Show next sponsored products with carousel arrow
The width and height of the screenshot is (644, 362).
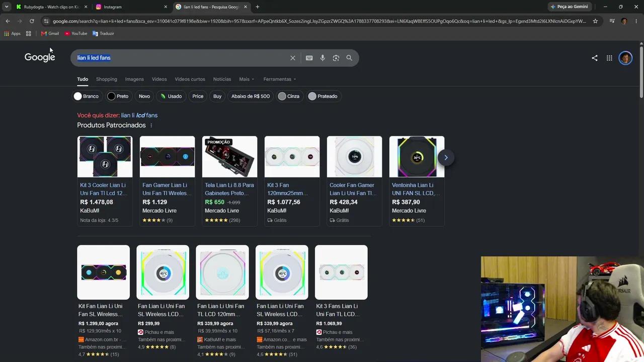point(445,157)
